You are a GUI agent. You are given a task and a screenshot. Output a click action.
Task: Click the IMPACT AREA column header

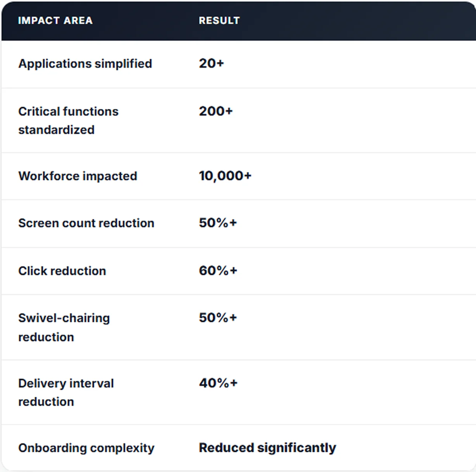point(55,21)
